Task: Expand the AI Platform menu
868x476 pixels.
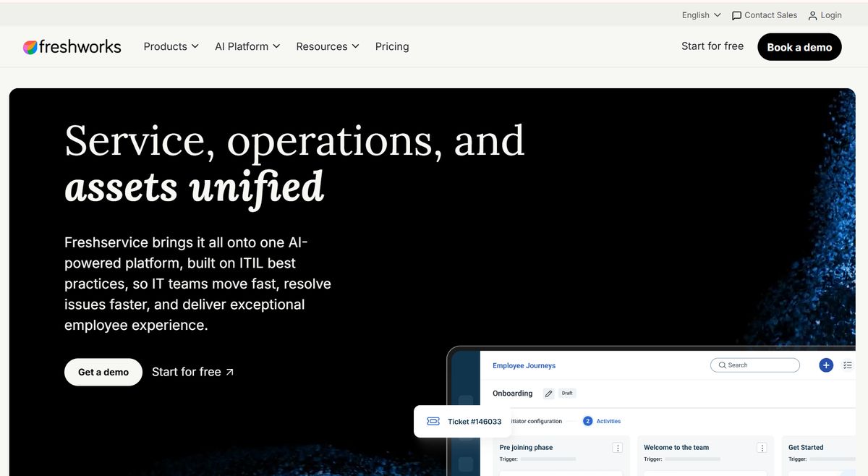Action: click(x=247, y=46)
